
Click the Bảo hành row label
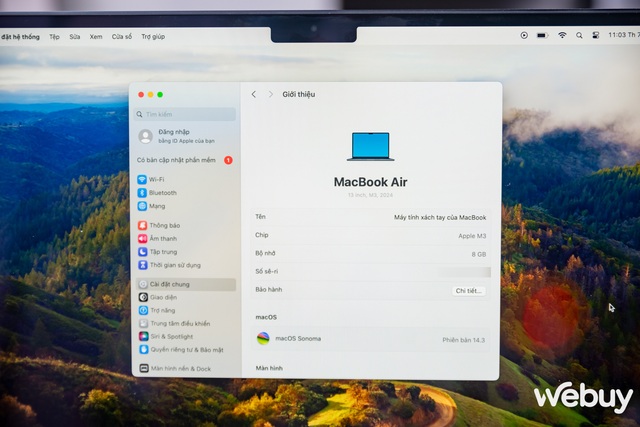pos(269,289)
